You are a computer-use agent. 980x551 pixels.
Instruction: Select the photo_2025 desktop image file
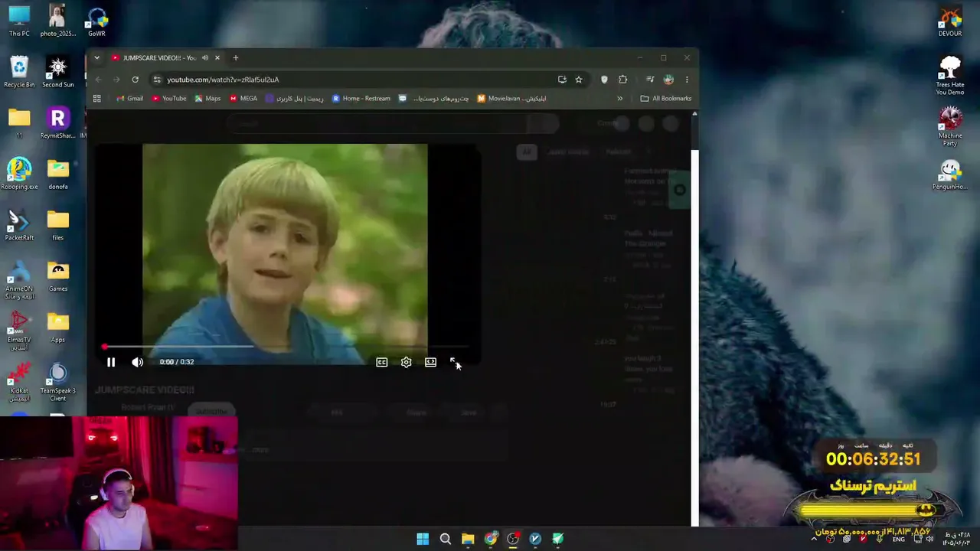58,21
